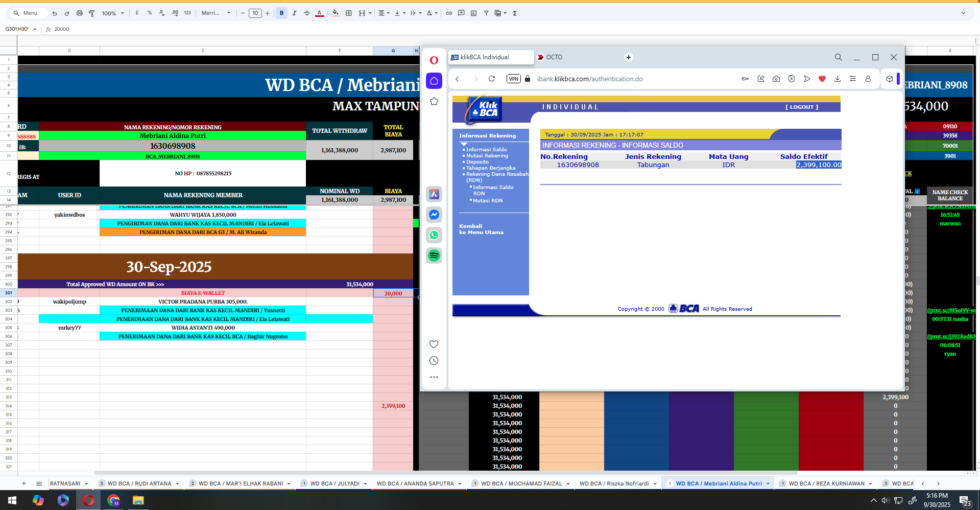Screen dimensions: 980x510
Task: Open the Windows Start menu
Action: click(12, 500)
